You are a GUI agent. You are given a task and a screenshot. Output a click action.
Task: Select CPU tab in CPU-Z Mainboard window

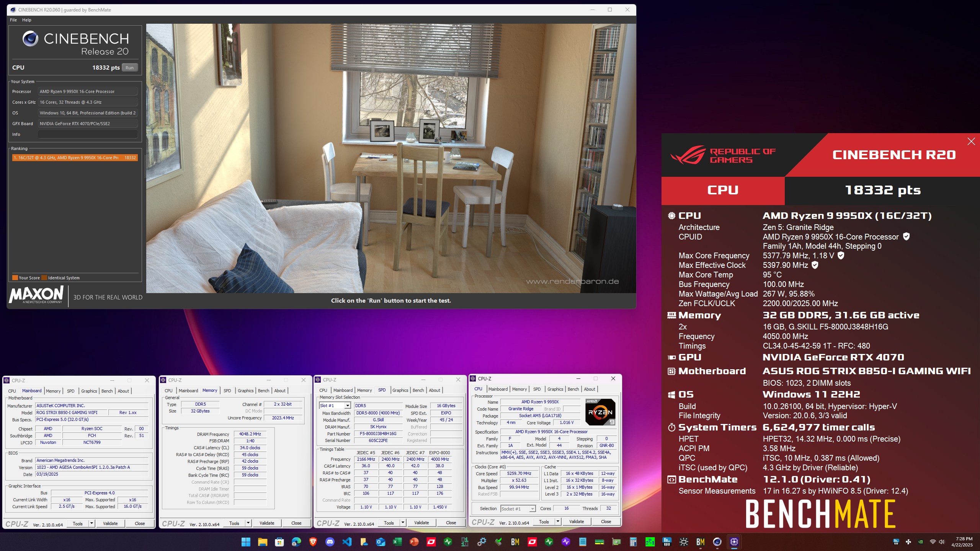tap(12, 391)
